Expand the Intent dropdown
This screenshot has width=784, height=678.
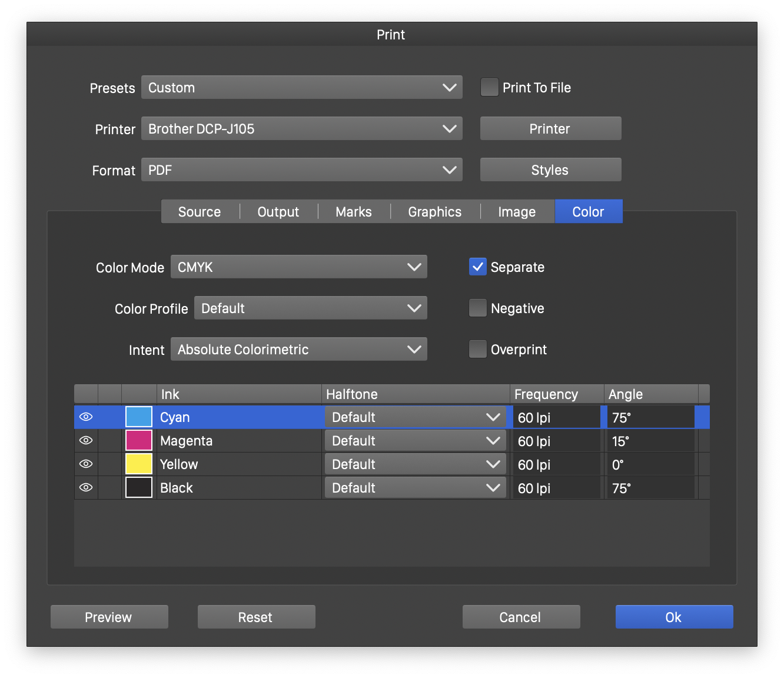[298, 350]
